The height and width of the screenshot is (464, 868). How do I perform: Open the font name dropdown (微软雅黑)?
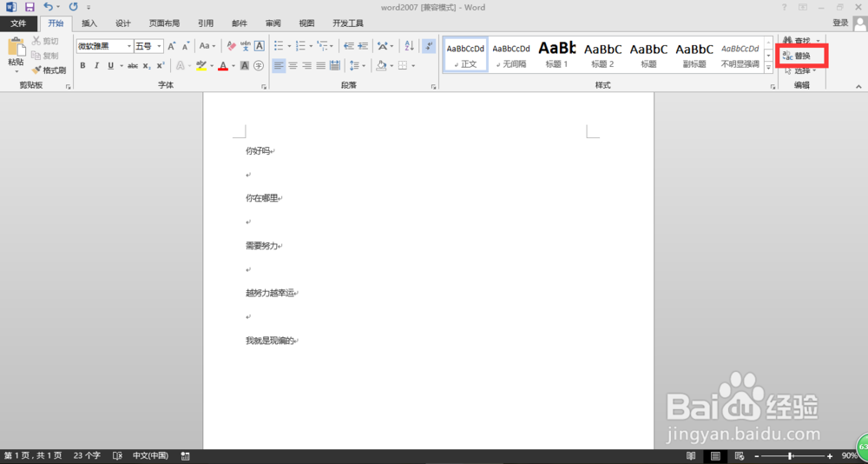[129, 46]
